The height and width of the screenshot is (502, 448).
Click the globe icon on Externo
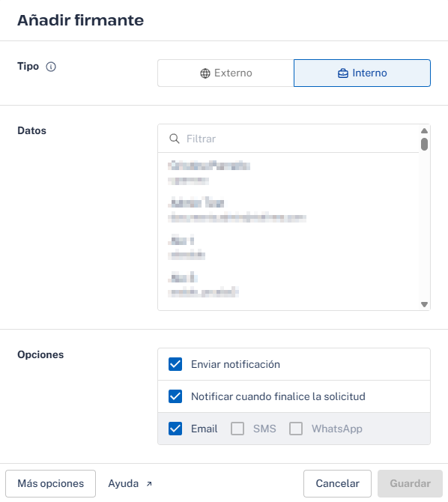point(205,73)
